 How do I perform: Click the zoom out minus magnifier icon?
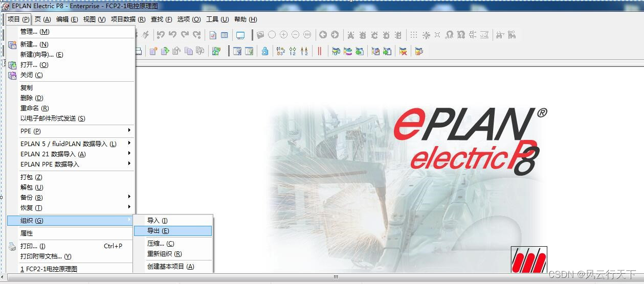pyautogui.click(x=295, y=35)
